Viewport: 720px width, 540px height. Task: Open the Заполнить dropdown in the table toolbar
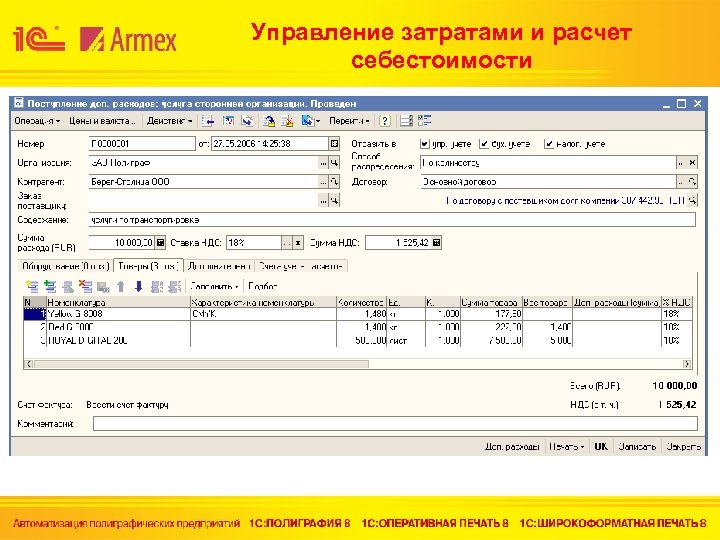pos(214,287)
